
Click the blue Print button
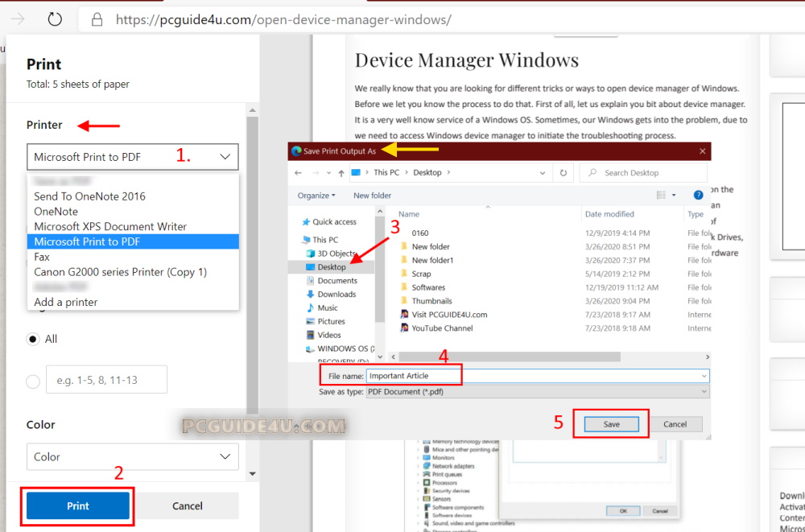point(78,506)
